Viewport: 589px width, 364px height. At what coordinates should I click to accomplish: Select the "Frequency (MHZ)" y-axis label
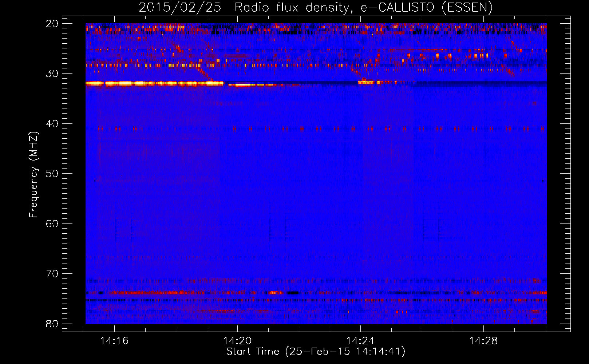(33, 175)
